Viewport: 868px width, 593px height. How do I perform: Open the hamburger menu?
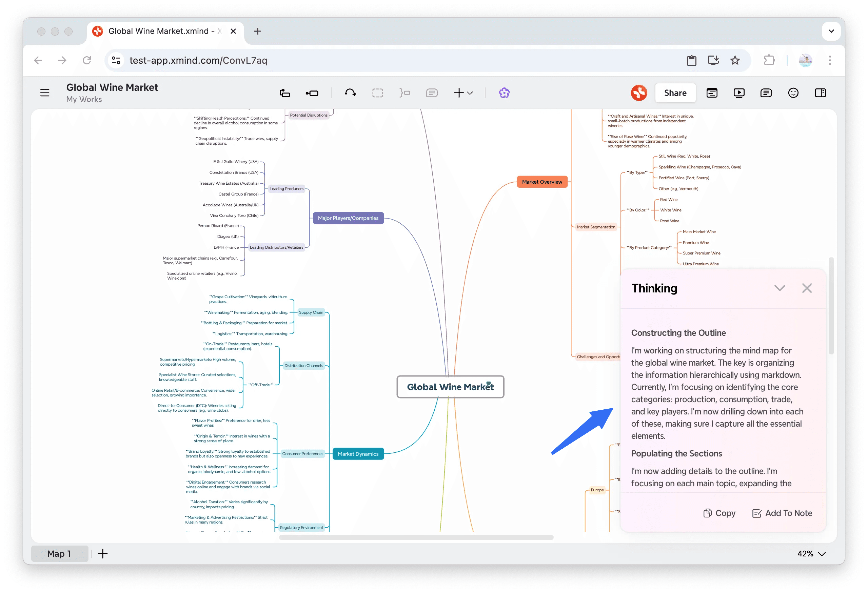click(x=44, y=93)
